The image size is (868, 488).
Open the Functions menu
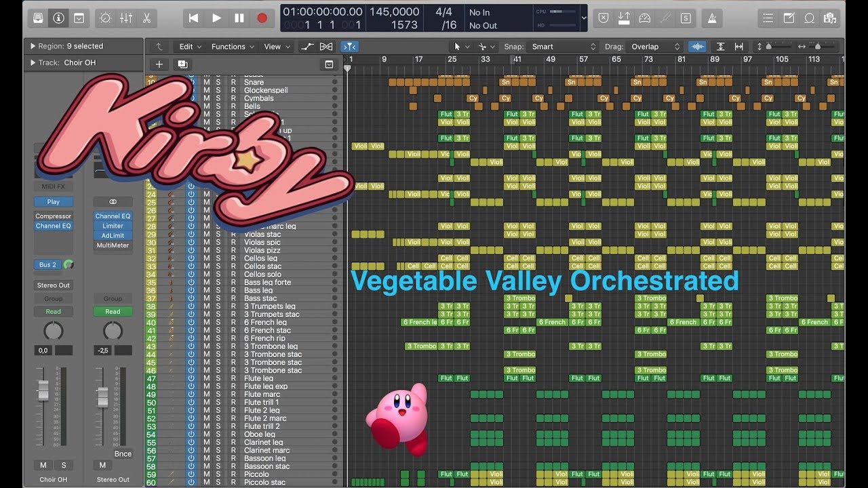[x=233, y=47]
